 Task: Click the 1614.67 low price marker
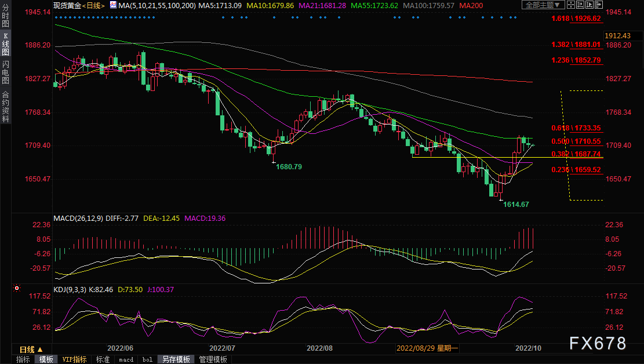click(x=515, y=205)
